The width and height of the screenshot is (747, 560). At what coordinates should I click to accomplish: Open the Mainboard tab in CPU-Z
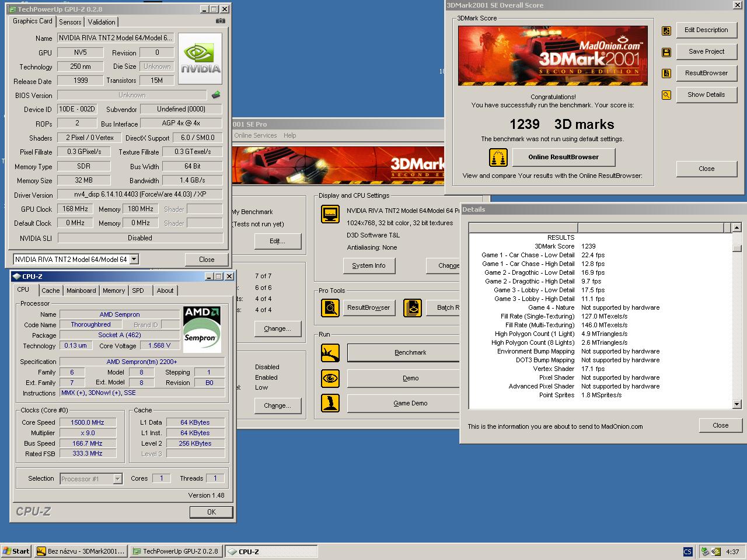[81, 290]
